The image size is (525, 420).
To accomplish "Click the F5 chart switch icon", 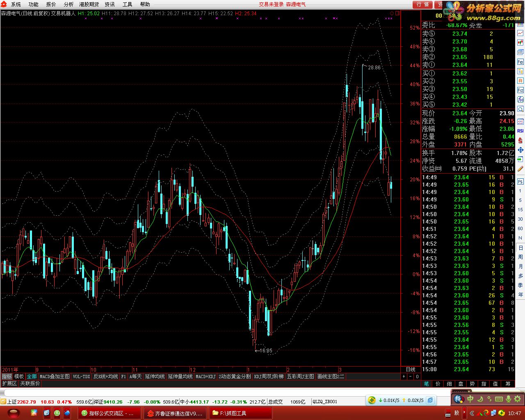I will (x=520, y=181).
